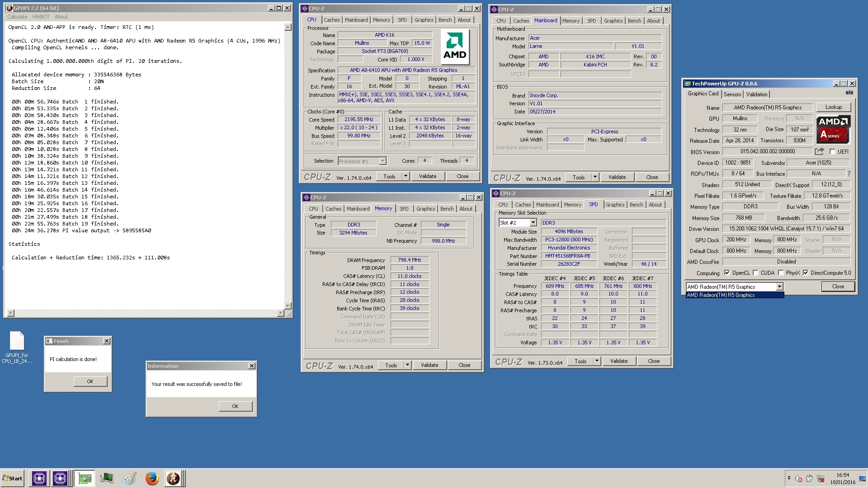Switch to GPUPI pi icon in taskbar
Image resolution: width=868 pixels, height=488 pixels.
click(173, 479)
